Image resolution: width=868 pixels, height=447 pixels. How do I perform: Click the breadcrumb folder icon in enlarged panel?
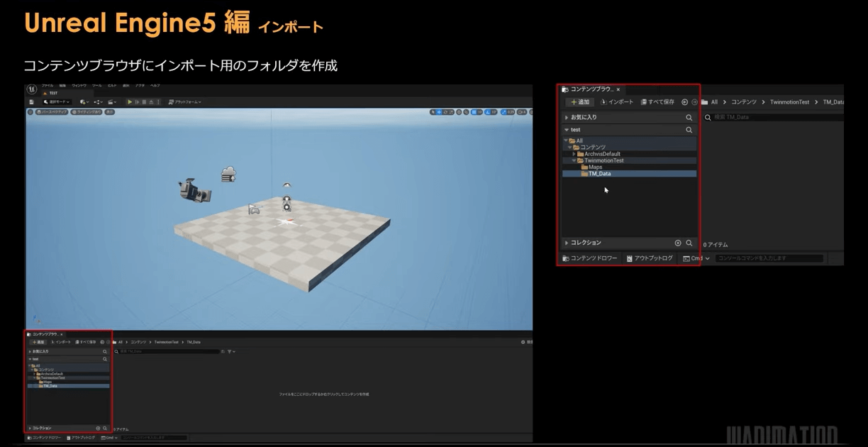tap(705, 102)
